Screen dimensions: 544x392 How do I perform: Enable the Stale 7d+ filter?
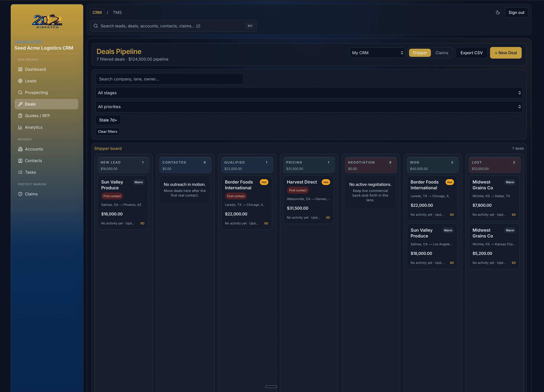tap(108, 120)
